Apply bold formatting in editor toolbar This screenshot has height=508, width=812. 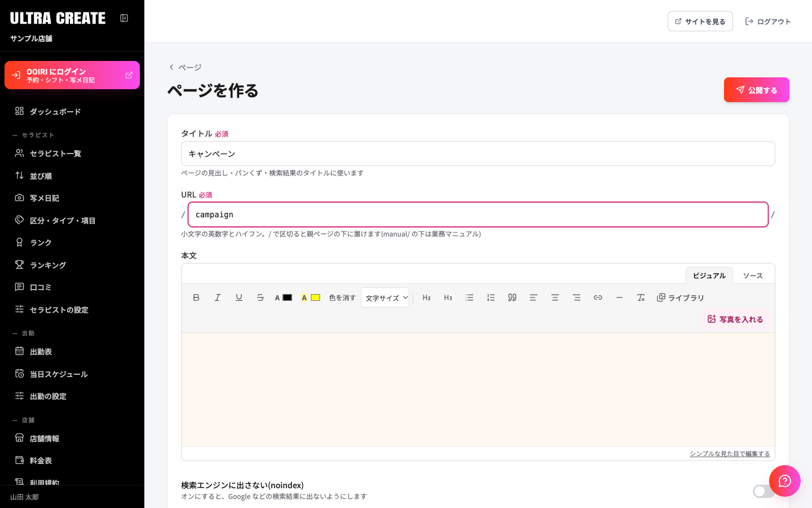[x=196, y=297]
